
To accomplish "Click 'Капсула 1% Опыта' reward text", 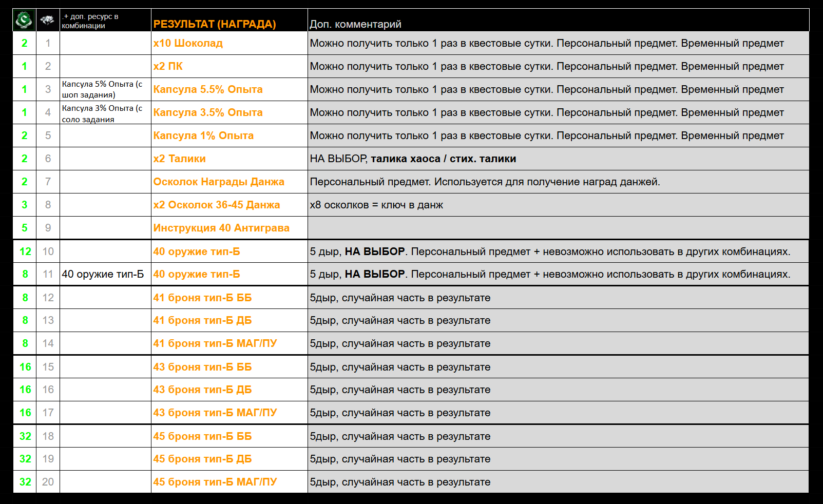I will (203, 135).
